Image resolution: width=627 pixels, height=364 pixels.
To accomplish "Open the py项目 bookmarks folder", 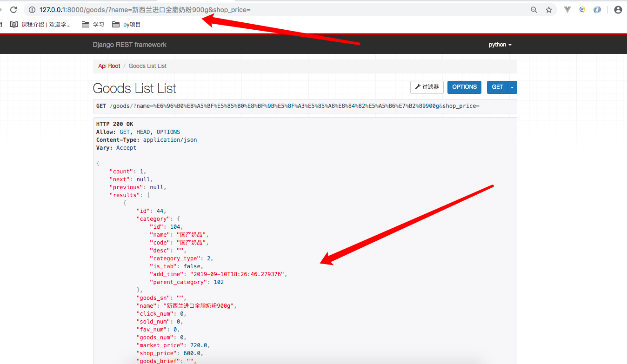I will [126, 25].
